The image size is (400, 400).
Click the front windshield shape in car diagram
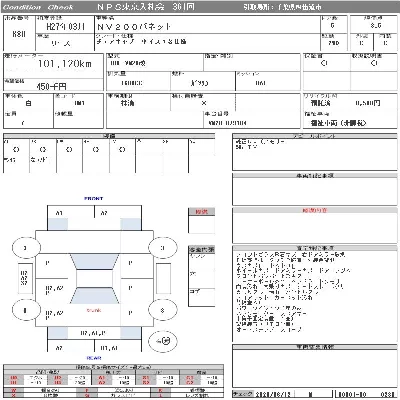click(94, 262)
